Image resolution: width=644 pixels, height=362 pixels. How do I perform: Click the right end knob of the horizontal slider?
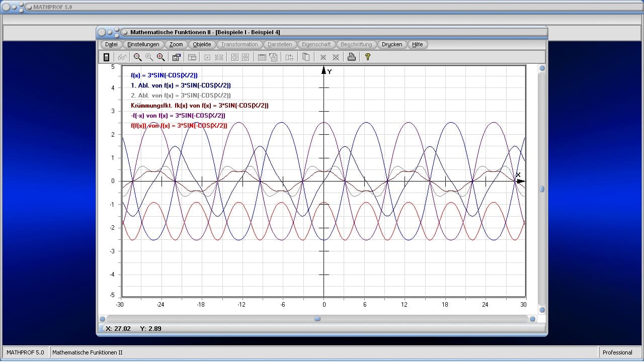pyautogui.click(x=532, y=319)
